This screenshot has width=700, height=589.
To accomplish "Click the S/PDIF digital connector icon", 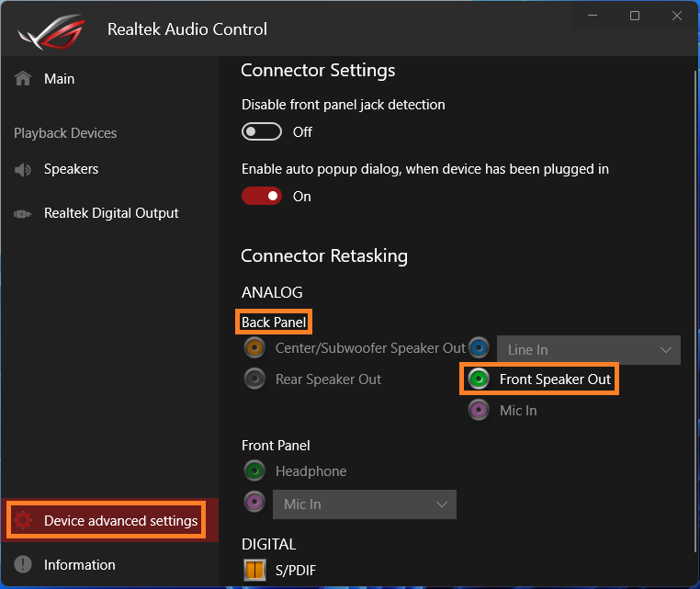I will pos(254,570).
